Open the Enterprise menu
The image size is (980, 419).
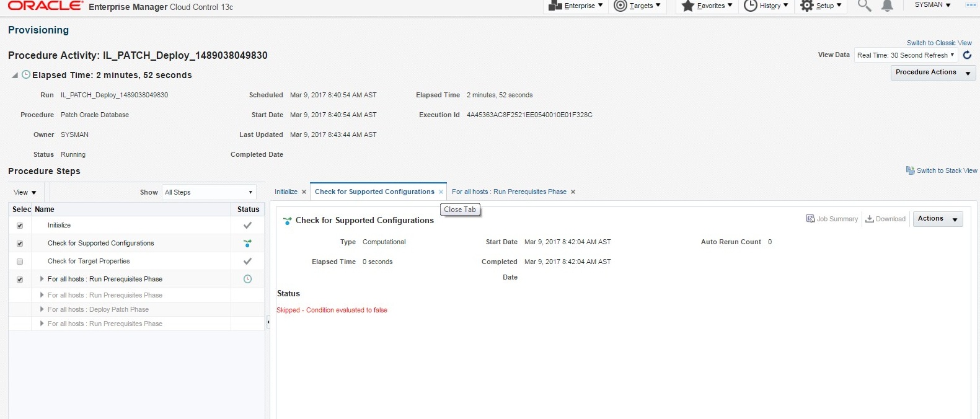575,6
